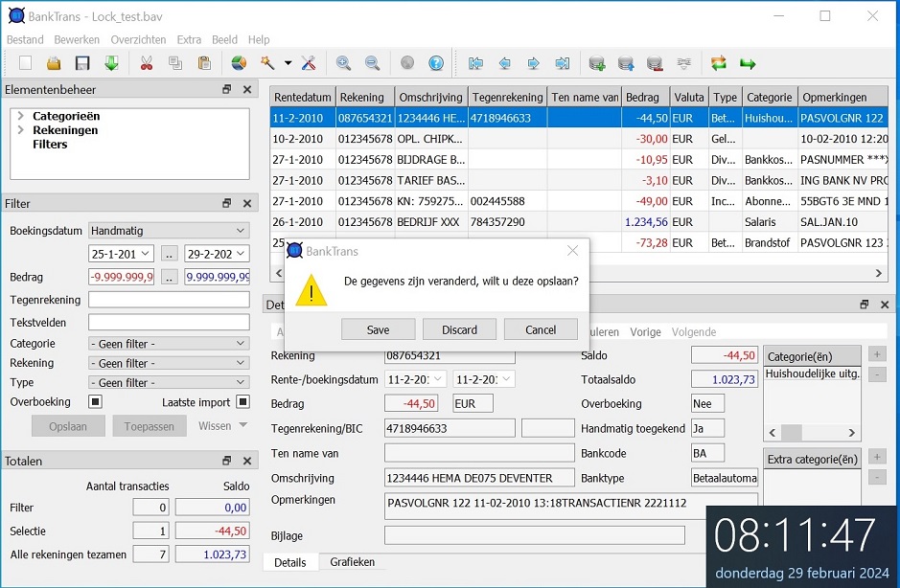The image size is (900, 588).
Task: Open the blue help question mark icon
Action: click(x=436, y=63)
